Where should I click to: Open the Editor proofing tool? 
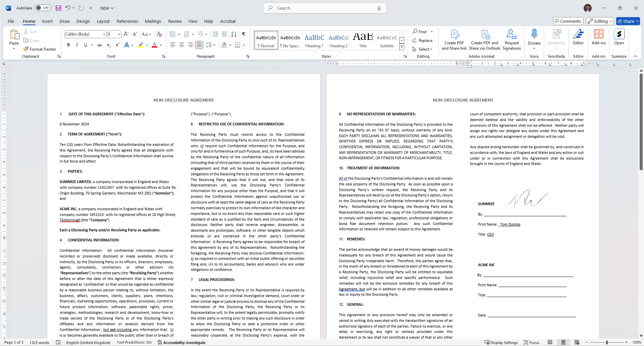point(578,37)
